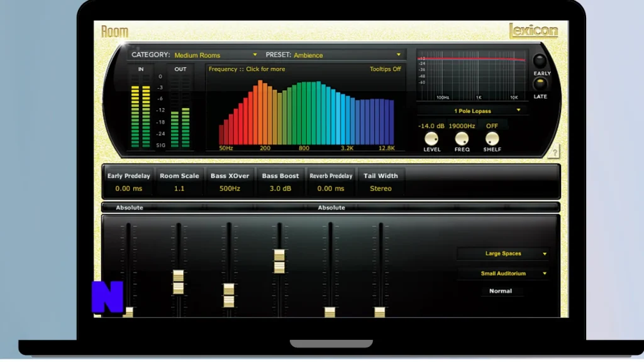Select the Tail Width parameter
644x362 pixels.
point(380,182)
